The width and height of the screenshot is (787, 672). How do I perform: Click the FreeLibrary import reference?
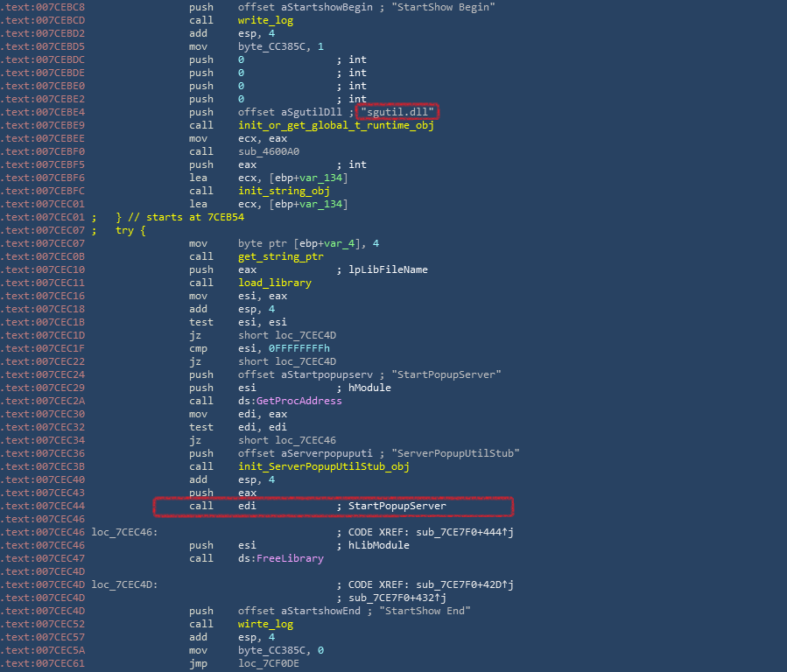[290, 558]
